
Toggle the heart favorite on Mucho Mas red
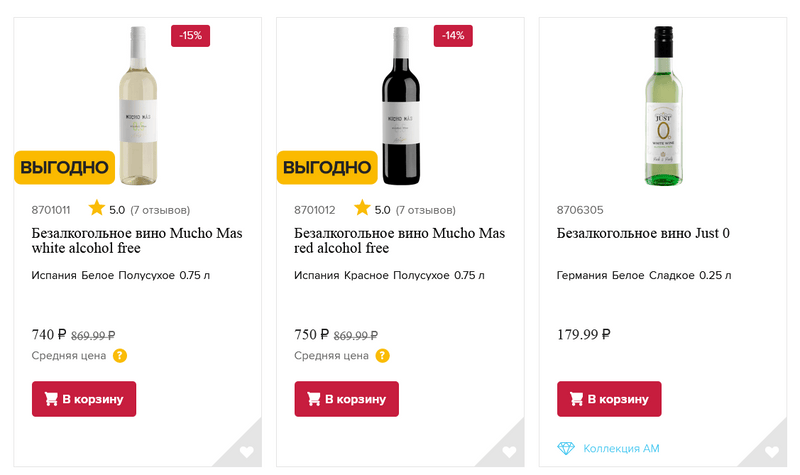[x=509, y=452]
